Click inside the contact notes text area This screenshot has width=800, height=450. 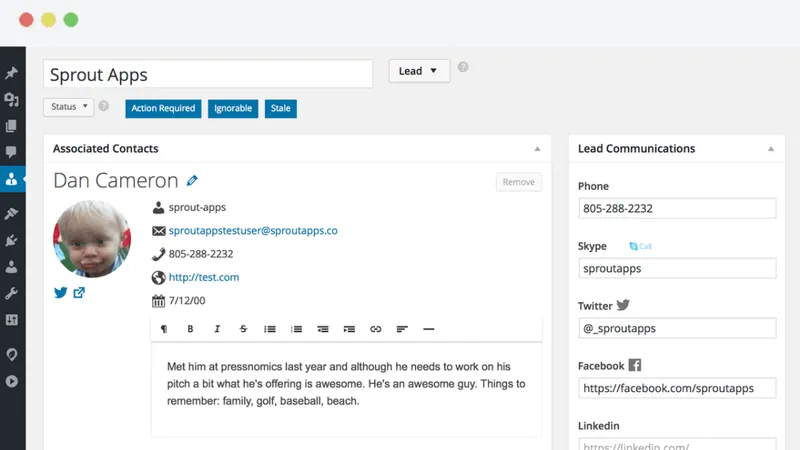(346, 390)
